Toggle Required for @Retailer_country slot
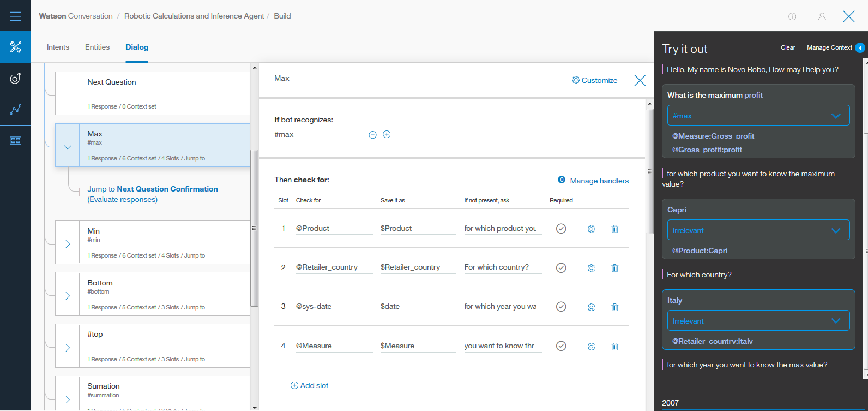Image resolution: width=868 pixels, height=411 pixels. coord(561,267)
